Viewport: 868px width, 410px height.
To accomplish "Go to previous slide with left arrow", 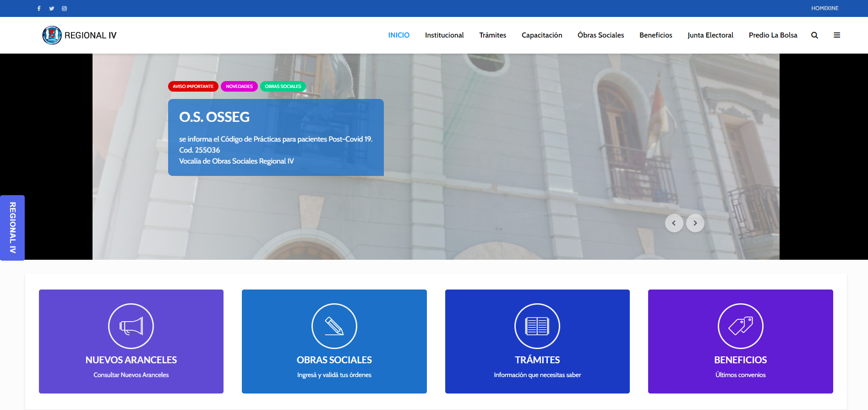I will [x=674, y=223].
